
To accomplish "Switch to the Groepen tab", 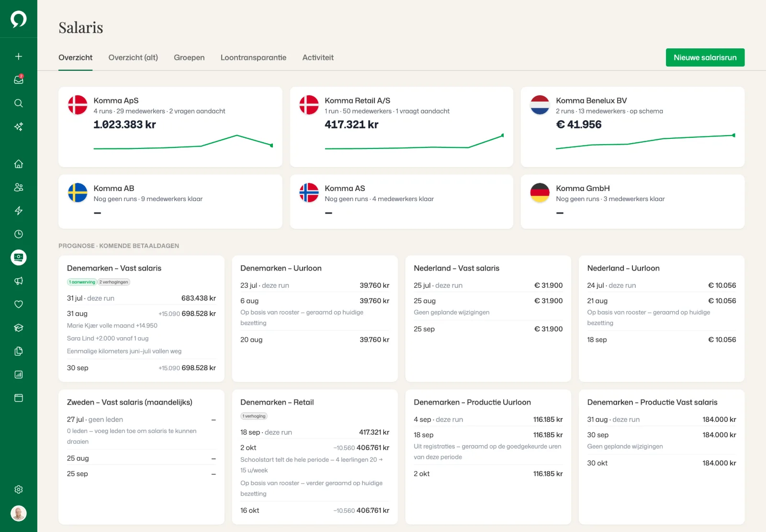I will pos(189,57).
